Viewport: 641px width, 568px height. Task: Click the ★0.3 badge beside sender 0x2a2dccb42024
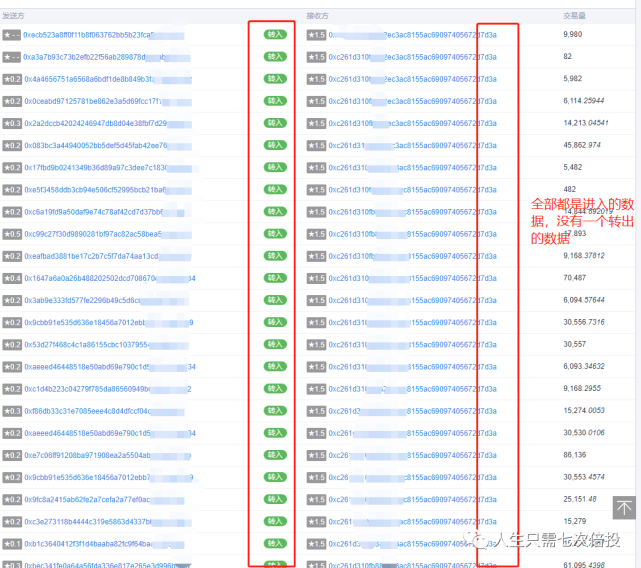[x=12, y=123]
